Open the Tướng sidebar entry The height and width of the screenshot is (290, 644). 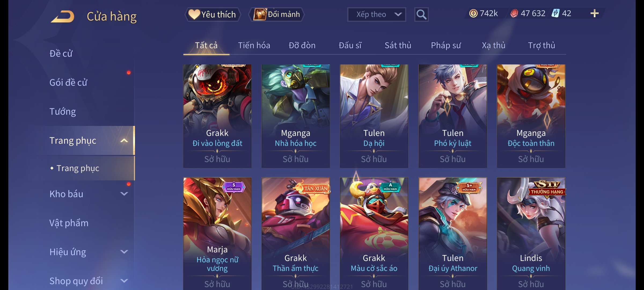63,111
